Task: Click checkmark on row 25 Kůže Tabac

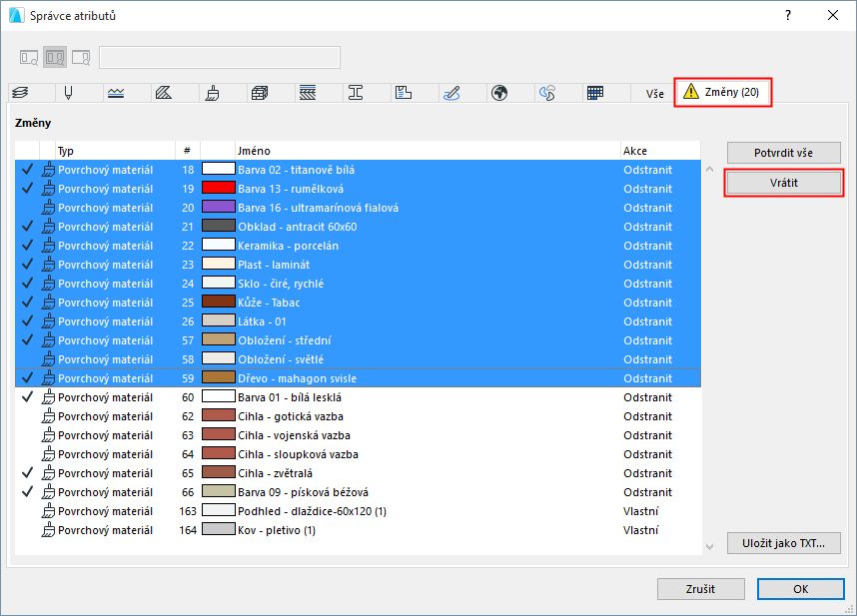Action: tap(27, 303)
